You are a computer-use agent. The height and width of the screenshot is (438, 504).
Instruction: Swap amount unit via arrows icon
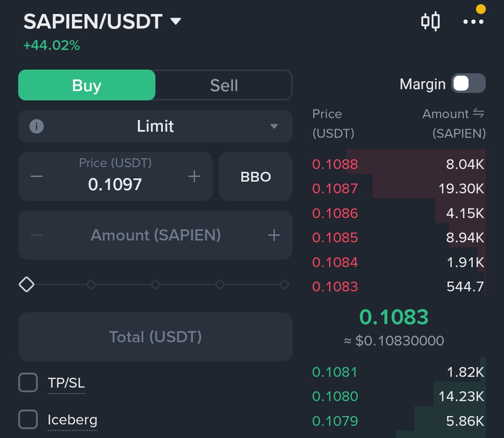point(479,113)
